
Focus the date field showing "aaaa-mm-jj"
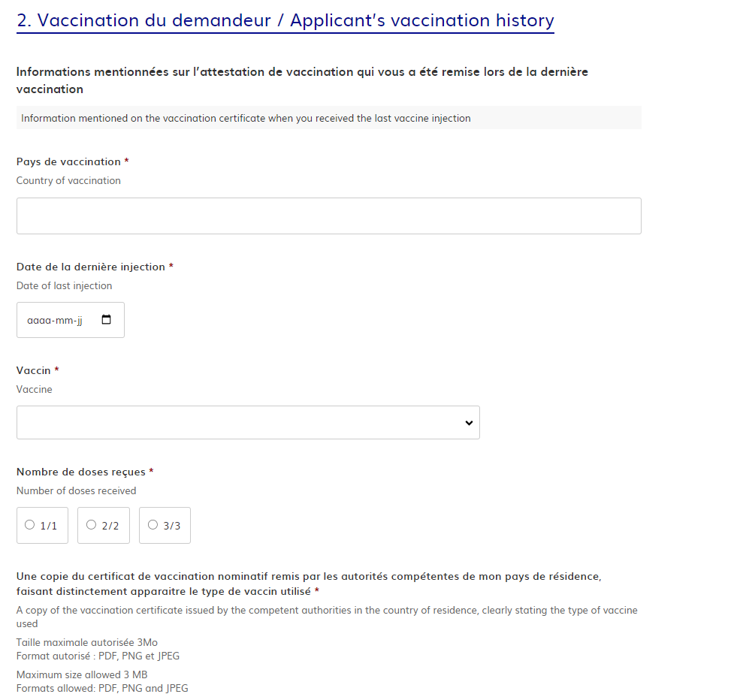tap(56, 320)
